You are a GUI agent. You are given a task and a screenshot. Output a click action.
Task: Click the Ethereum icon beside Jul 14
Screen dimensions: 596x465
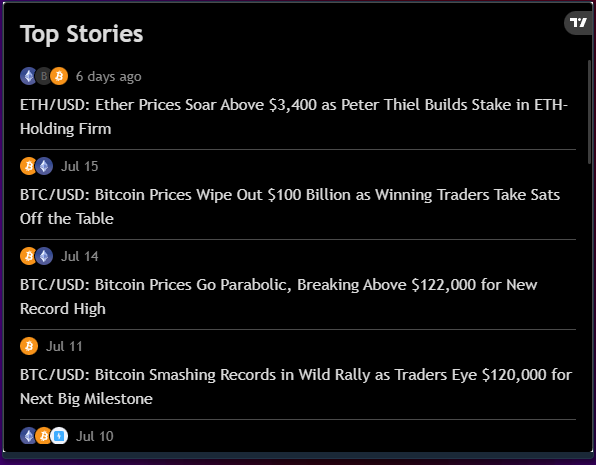point(44,256)
